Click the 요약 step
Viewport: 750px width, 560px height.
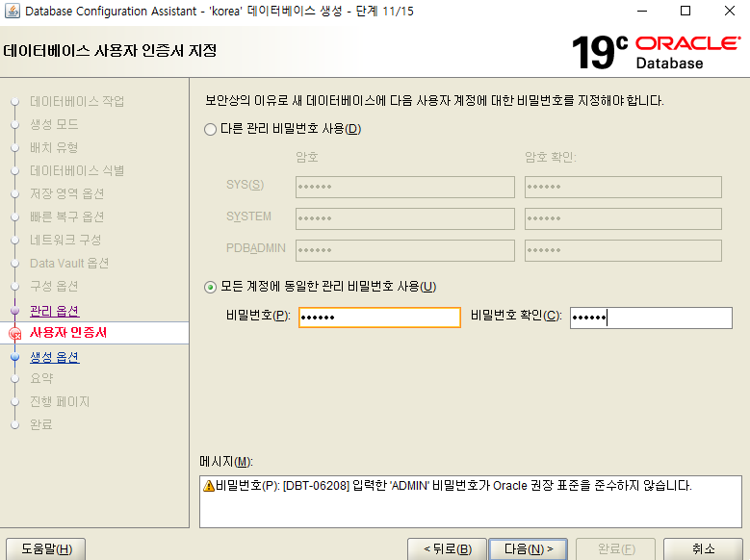coord(41,378)
